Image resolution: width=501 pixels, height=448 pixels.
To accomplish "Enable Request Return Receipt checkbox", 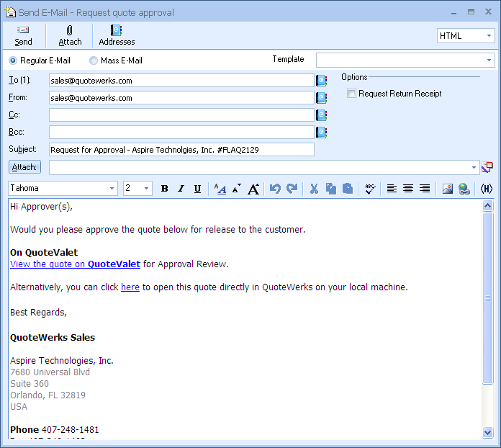I will click(351, 94).
